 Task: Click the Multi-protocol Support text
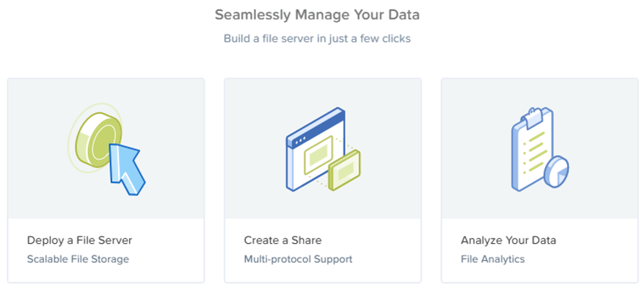tap(299, 259)
